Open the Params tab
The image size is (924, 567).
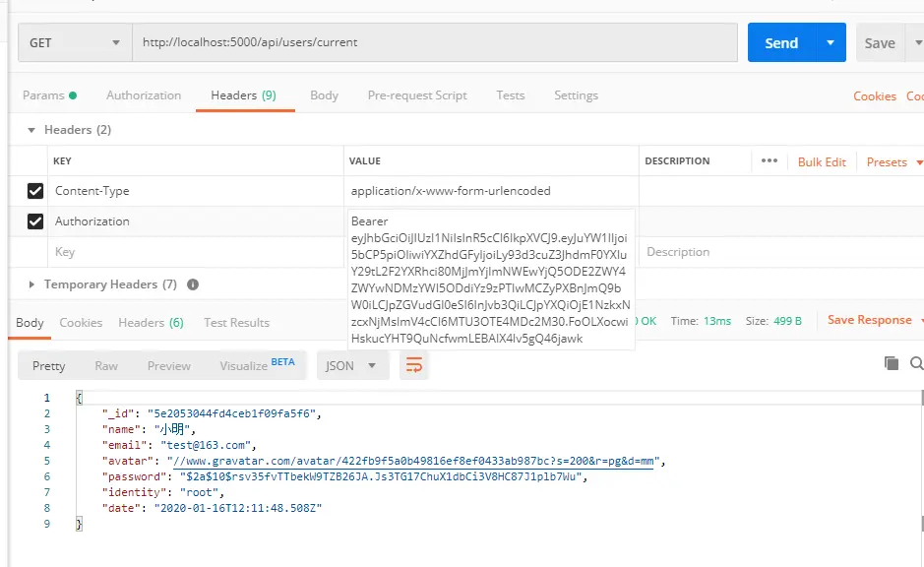click(49, 95)
